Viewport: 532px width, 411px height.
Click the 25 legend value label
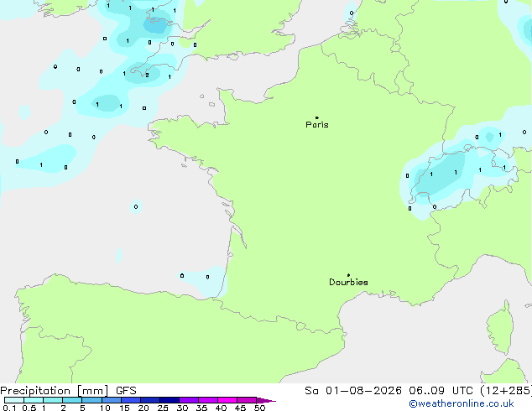(x=163, y=408)
